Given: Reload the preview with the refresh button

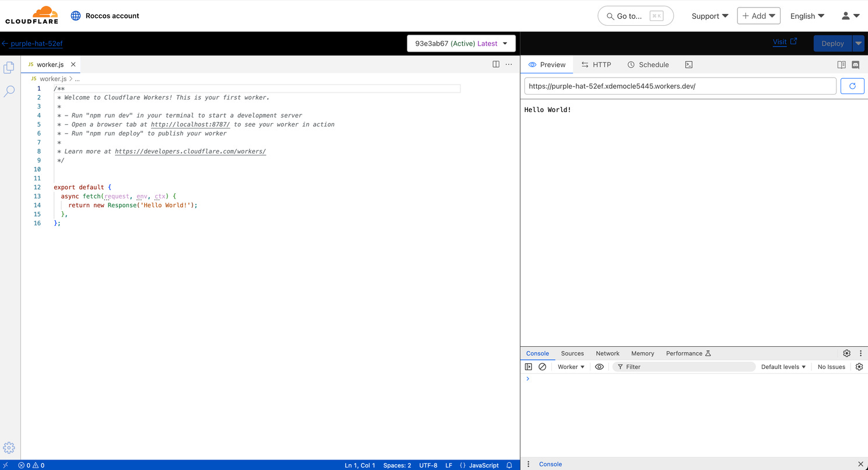Looking at the screenshot, I should click(852, 86).
